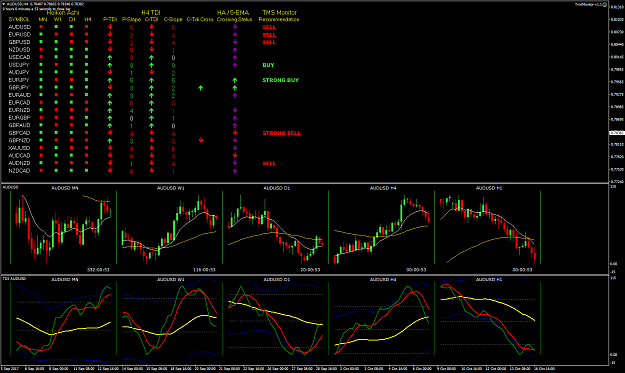Viewport: 625px width, 373px height.
Task: Click the AUDUSD H1 TDI oscillator panel
Action: pos(488,319)
